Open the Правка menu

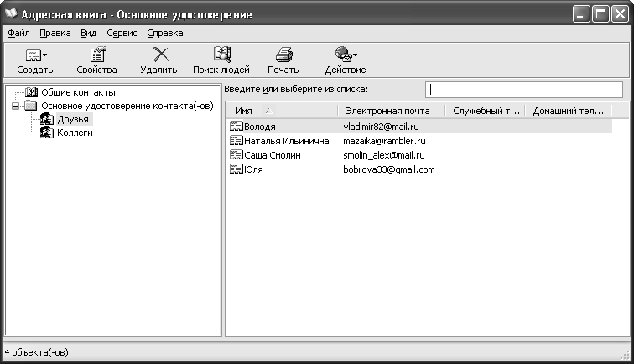(x=55, y=34)
